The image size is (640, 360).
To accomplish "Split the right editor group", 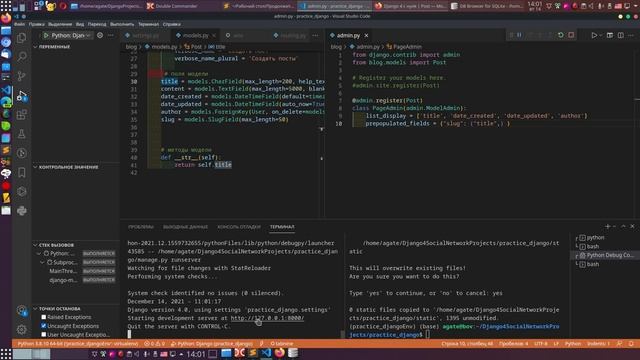I will pos(620,36).
